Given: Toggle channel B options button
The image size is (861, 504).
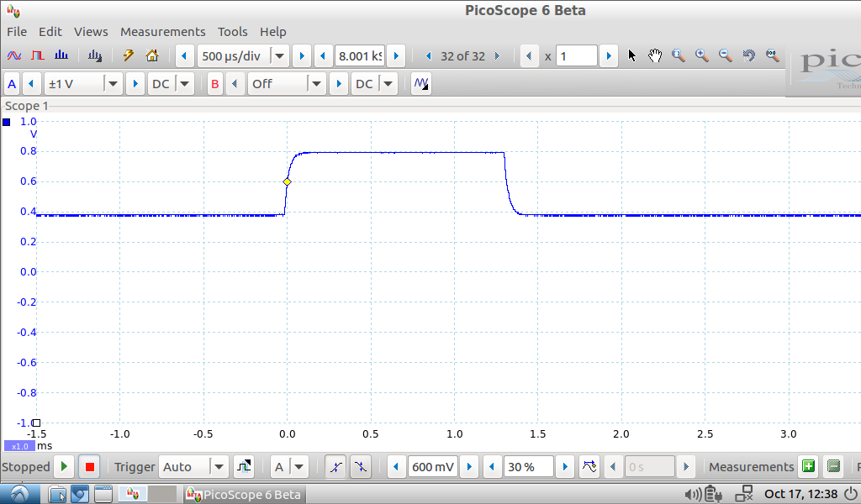Looking at the screenshot, I should click(215, 84).
